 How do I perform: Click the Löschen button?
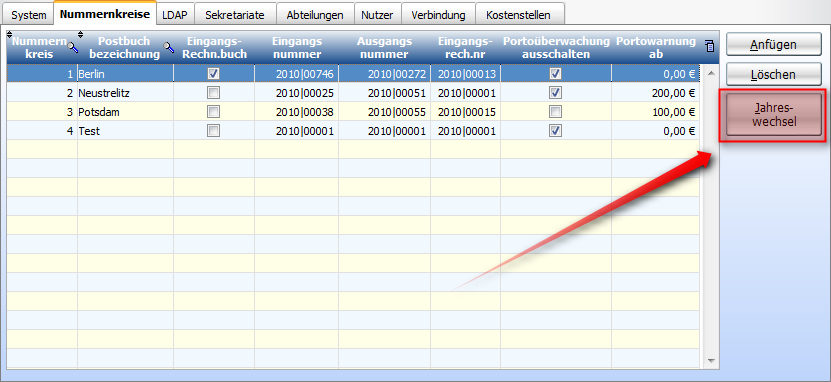pos(773,75)
